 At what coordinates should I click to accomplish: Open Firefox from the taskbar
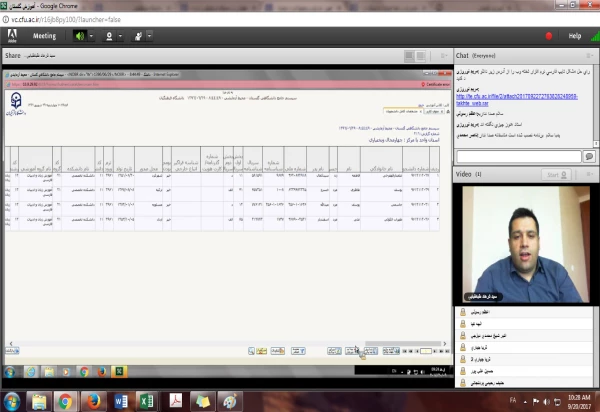coord(93,401)
